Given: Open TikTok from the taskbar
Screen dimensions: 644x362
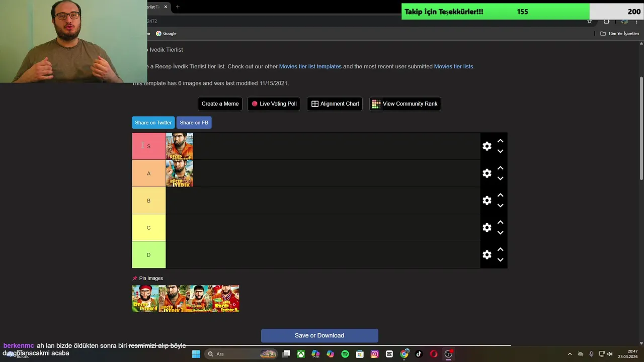Looking at the screenshot, I should click(x=419, y=354).
